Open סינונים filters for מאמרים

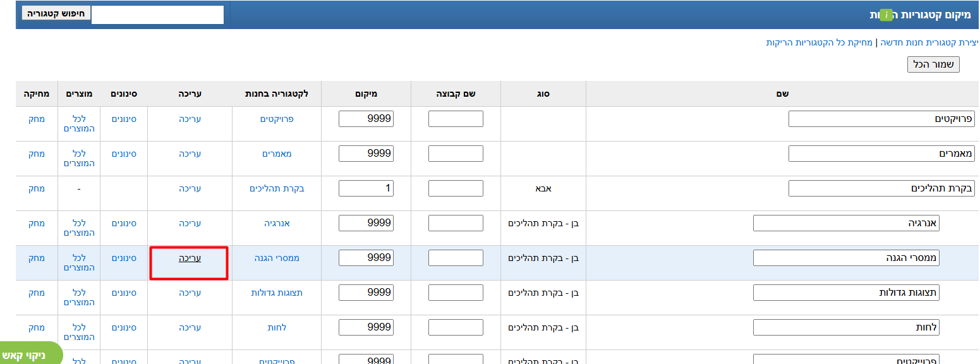click(x=124, y=154)
